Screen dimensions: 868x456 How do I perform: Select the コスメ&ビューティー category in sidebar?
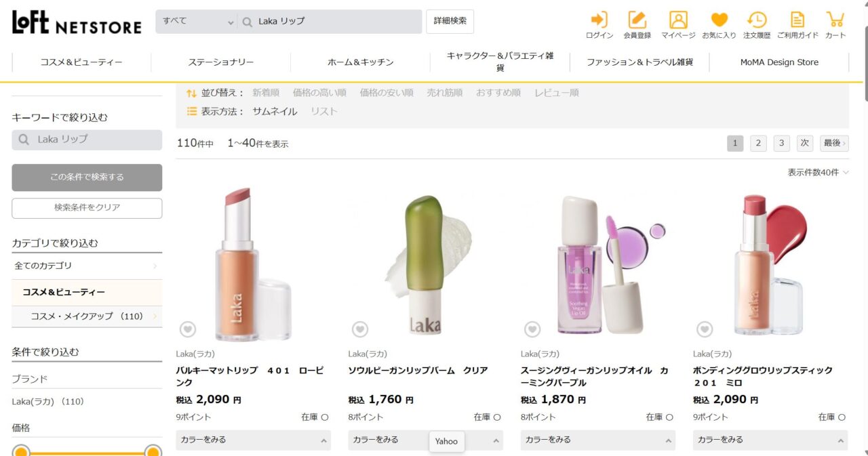click(87, 293)
